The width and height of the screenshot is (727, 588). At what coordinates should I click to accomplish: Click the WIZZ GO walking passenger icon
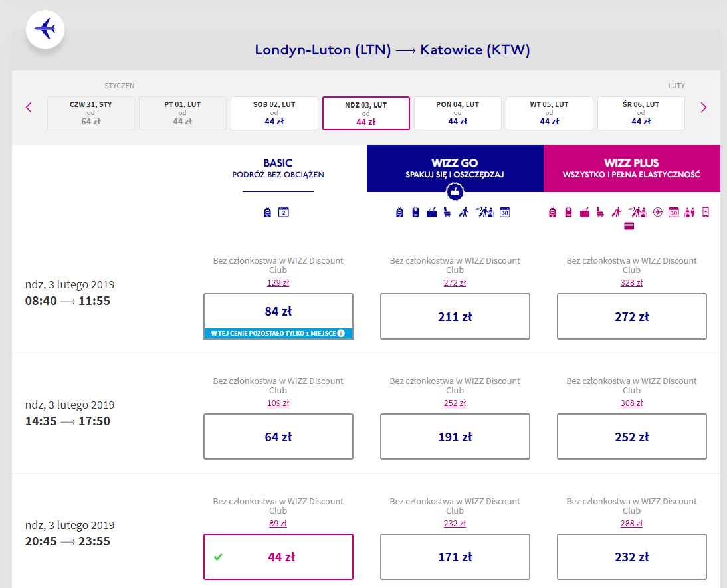464,213
